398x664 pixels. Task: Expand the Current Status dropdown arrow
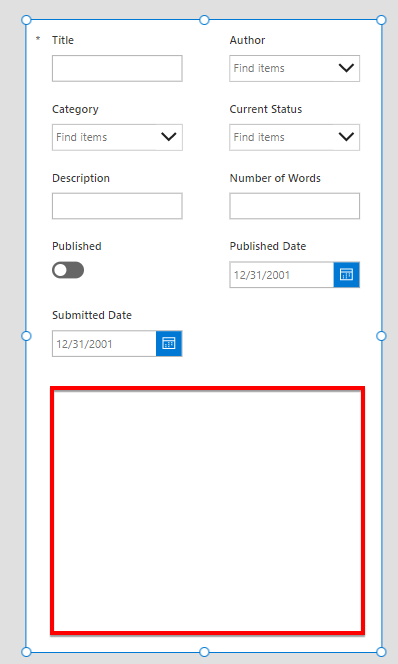346,137
